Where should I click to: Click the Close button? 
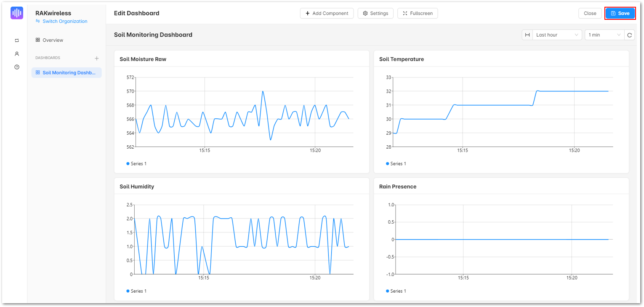[x=590, y=13]
